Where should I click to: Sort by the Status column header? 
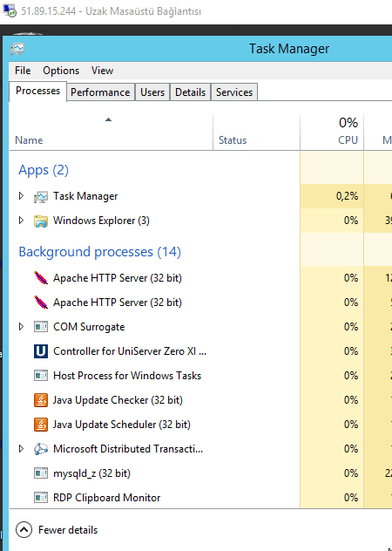tap(257, 133)
